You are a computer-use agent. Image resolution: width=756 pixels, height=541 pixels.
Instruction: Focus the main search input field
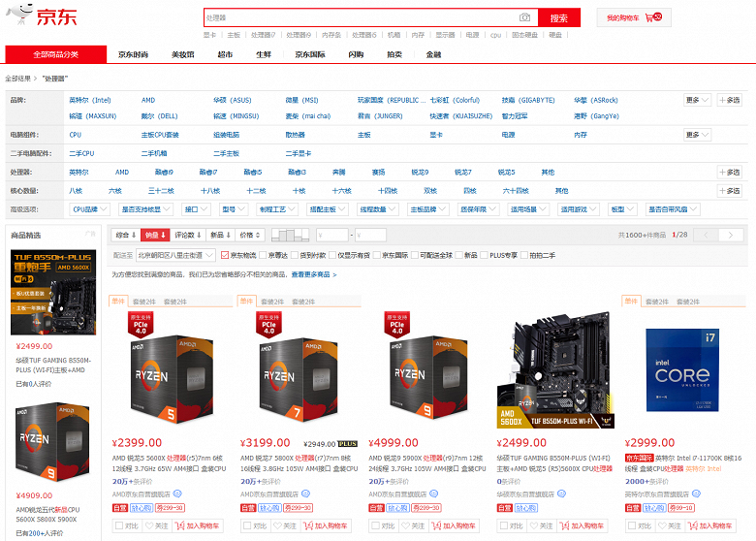point(362,17)
